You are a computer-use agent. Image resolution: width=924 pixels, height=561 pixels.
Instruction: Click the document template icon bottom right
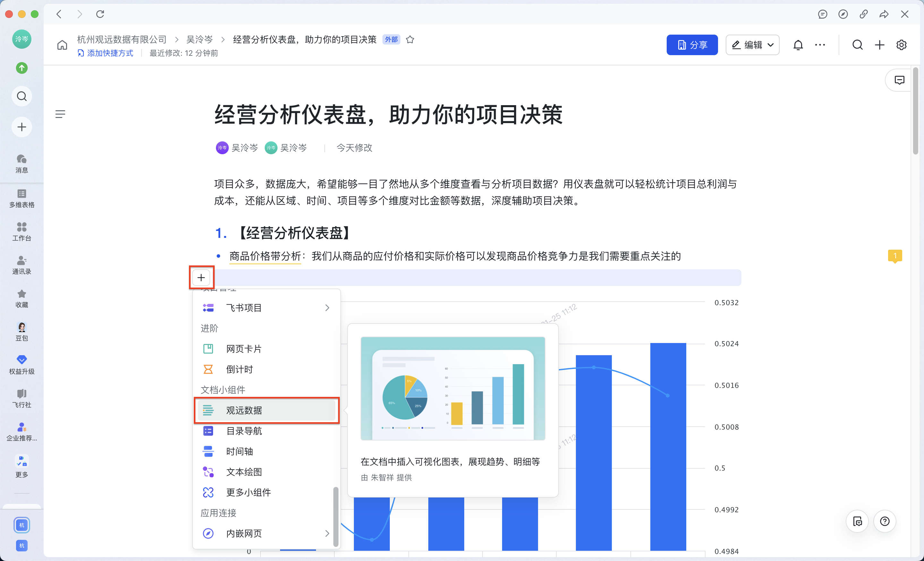857,521
